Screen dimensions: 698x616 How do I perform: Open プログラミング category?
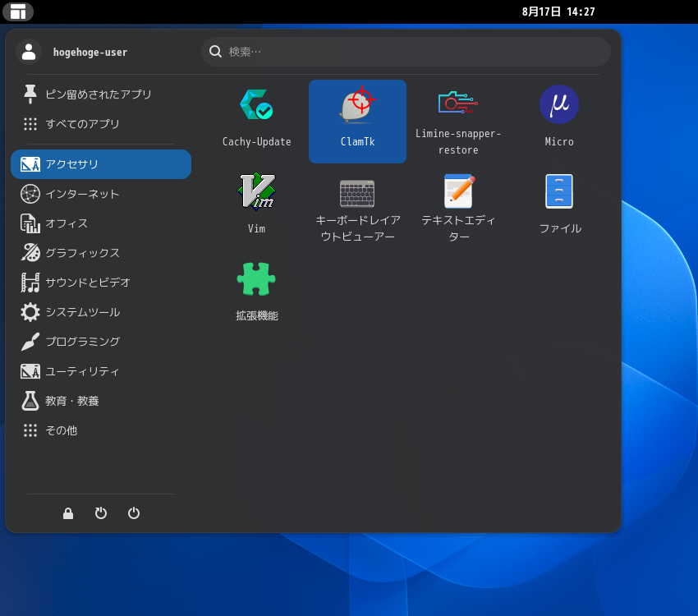point(101,342)
